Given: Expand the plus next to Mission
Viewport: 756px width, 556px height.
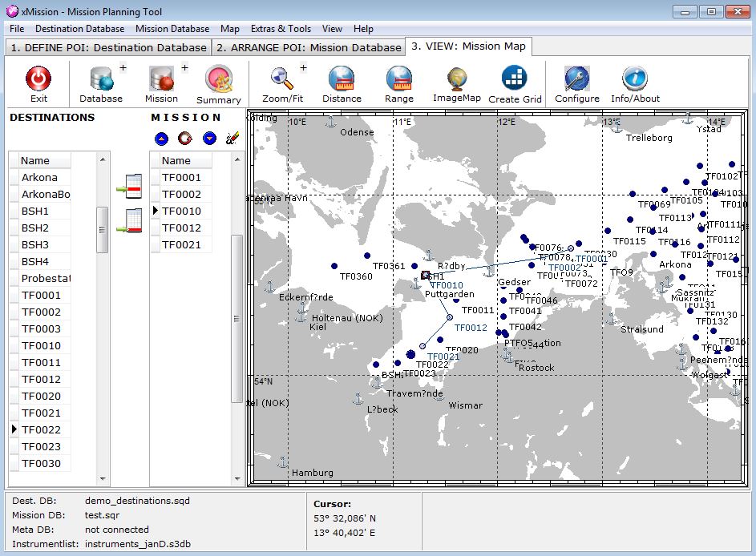Looking at the screenshot, I should pos(185,69).
